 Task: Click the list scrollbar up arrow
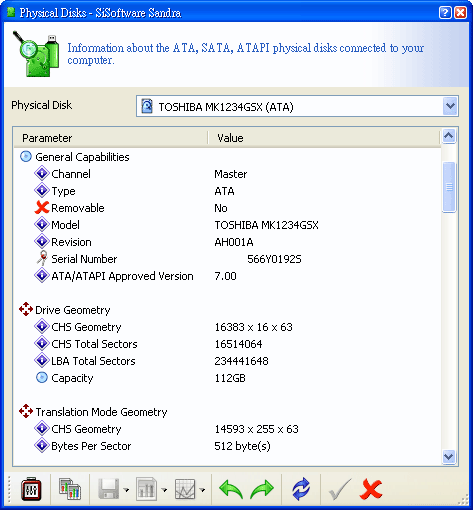click(449, 136)
